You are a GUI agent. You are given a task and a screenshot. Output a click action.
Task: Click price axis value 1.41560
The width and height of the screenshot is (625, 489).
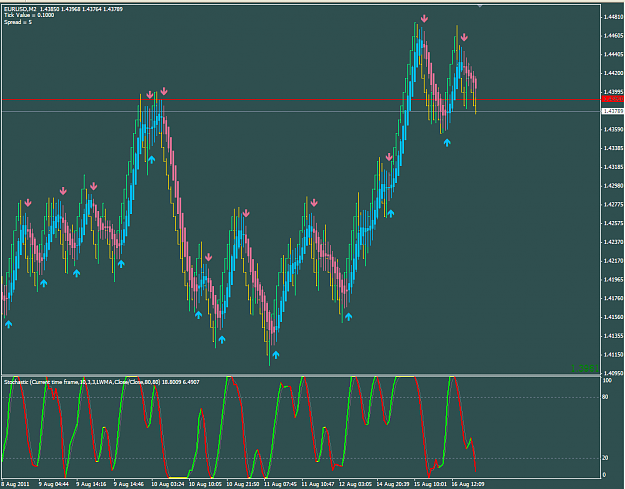613,317
